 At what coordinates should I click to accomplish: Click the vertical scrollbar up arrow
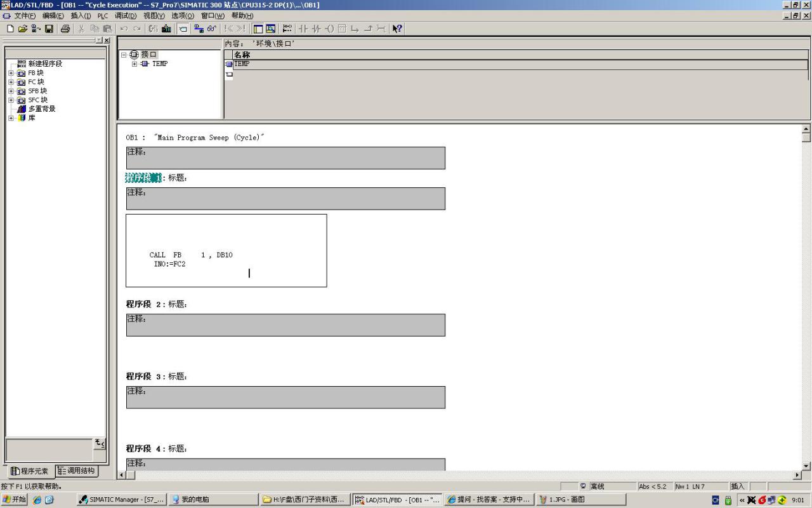(x=806, y=129)
